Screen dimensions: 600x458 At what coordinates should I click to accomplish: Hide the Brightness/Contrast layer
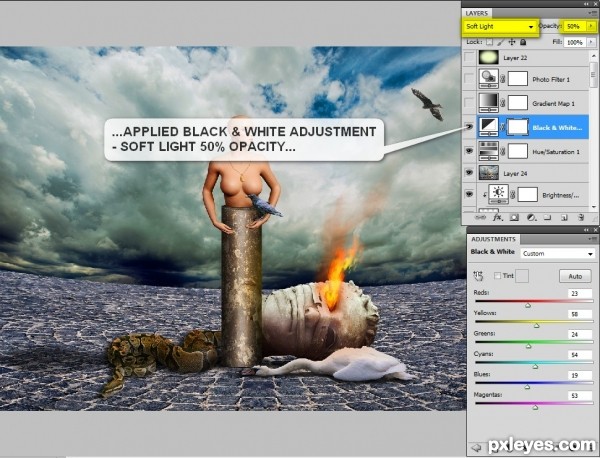[x=469, y=194]
